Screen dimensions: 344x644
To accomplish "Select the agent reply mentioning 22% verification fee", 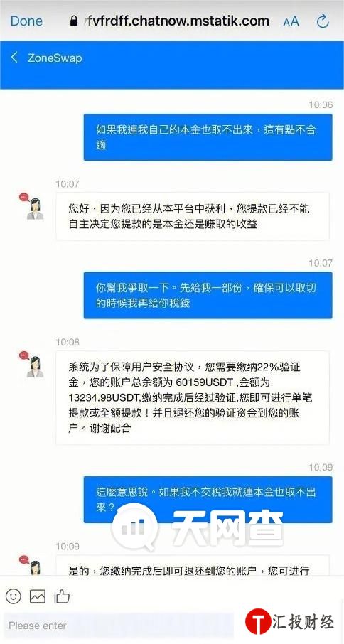I will point(193,397).
